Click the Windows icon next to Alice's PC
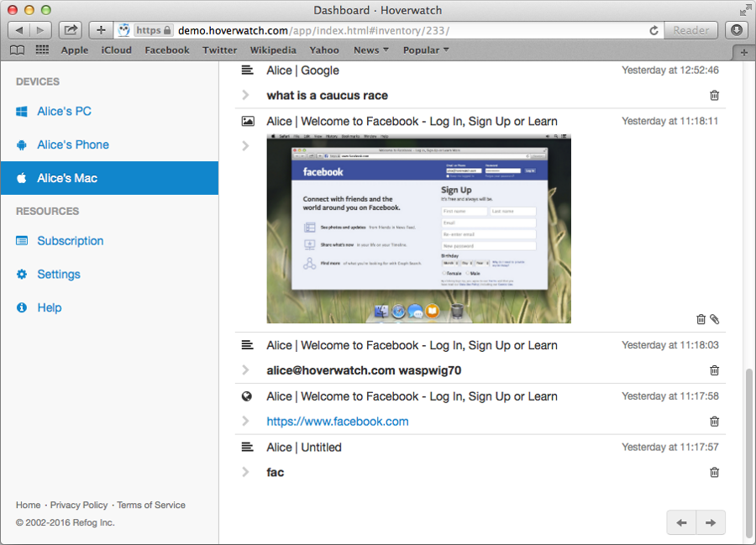Image resolution: width=756 pixels, height=545 pixels. (22, 112)
